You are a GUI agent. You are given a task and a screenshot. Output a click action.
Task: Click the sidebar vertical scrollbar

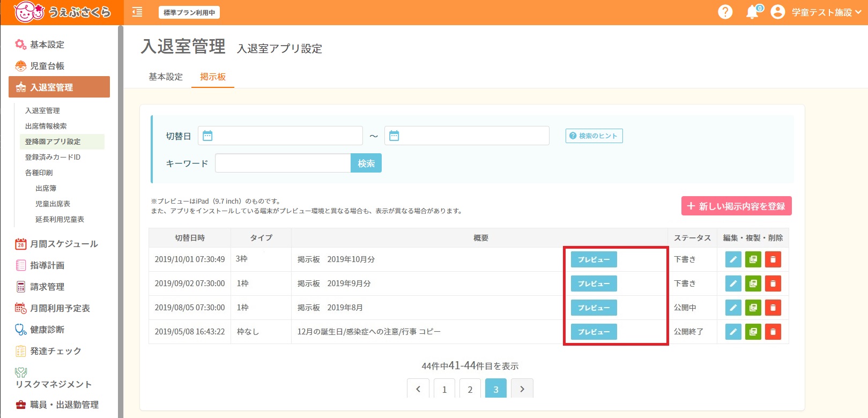click(x=121, y=221)
